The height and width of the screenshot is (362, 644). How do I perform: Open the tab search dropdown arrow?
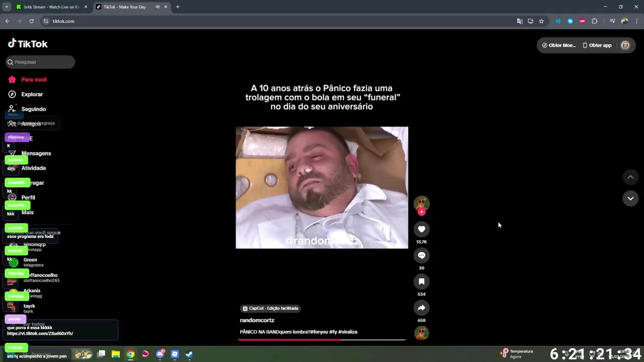7,7
